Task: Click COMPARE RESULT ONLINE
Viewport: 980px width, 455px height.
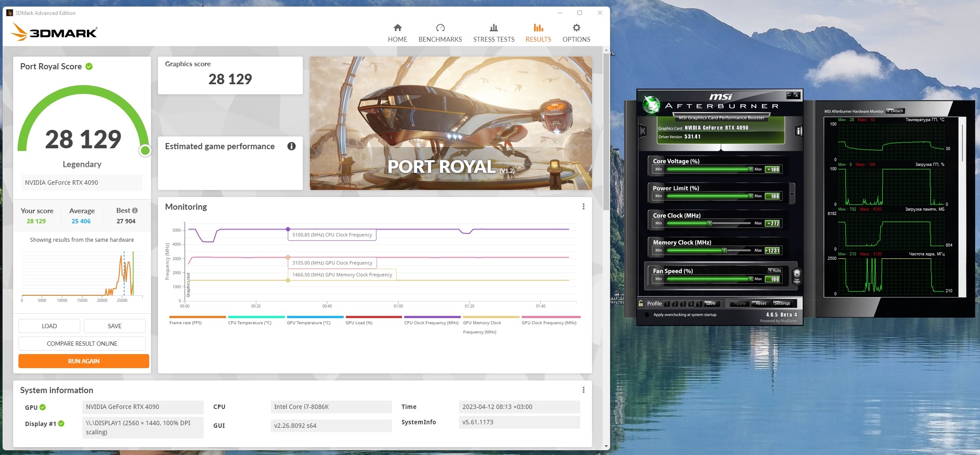Action: coord(82,344)
